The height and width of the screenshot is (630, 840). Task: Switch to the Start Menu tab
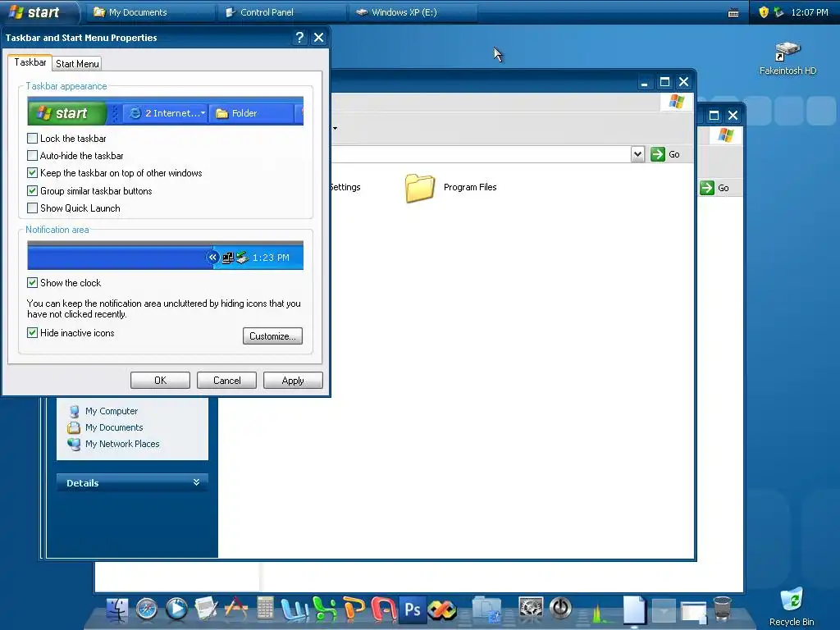point(77,64)
